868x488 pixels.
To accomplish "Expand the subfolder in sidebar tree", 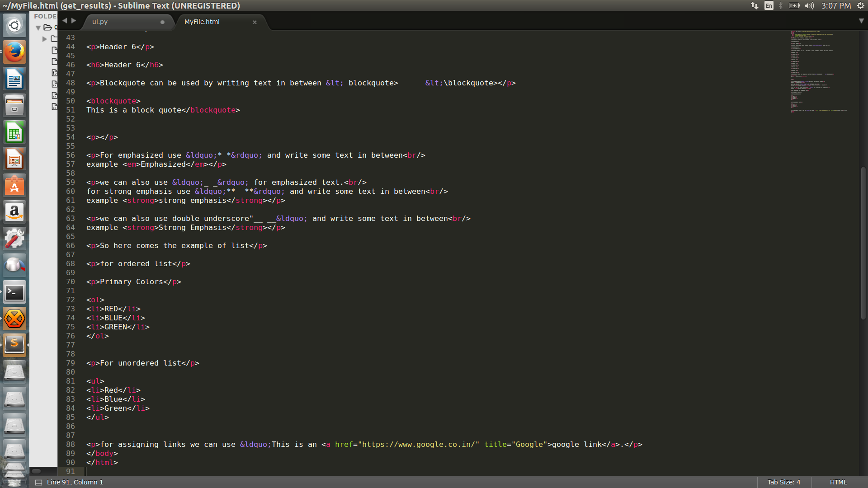I will 45,39.
